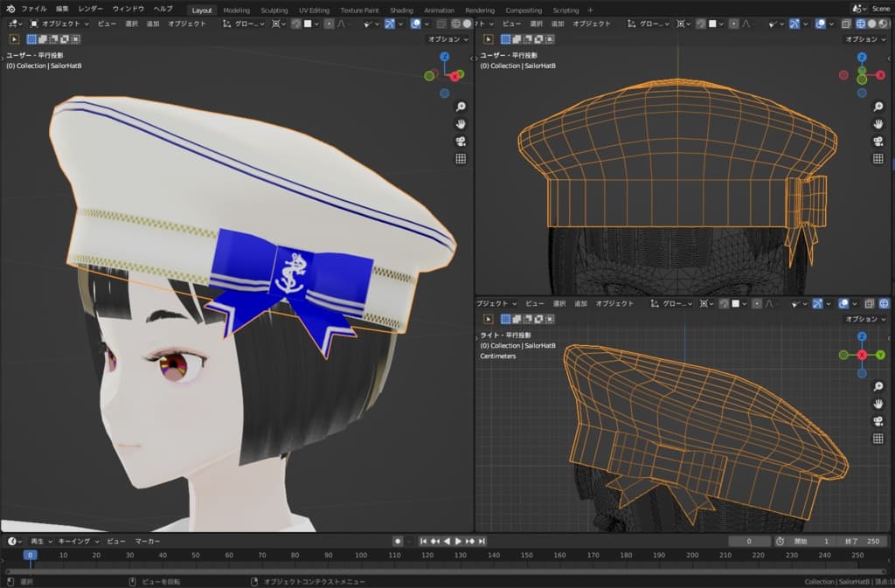Click the add workspace plus icon
Viewport: 895px width, 588px height.
tap(590, 10)
